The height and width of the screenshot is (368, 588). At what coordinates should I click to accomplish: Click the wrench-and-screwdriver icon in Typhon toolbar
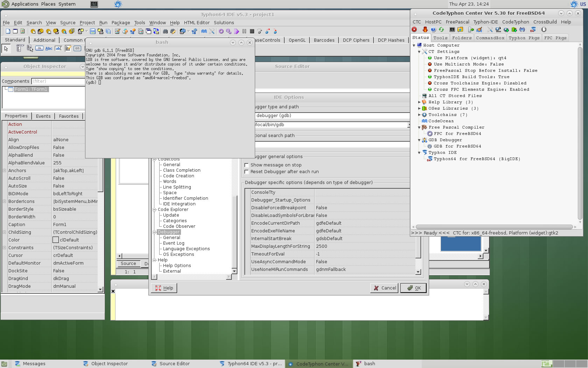pos(212,31)
